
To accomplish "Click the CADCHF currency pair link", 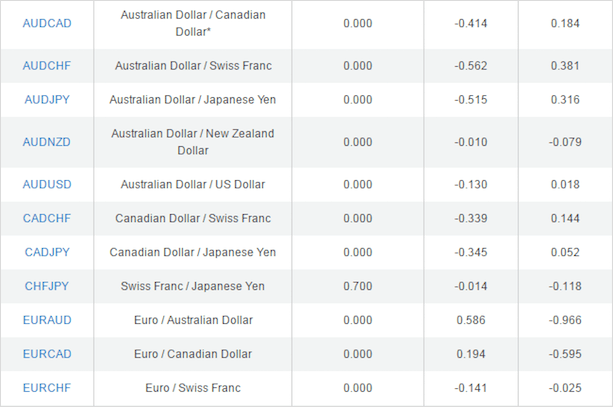I will point(47,218).
